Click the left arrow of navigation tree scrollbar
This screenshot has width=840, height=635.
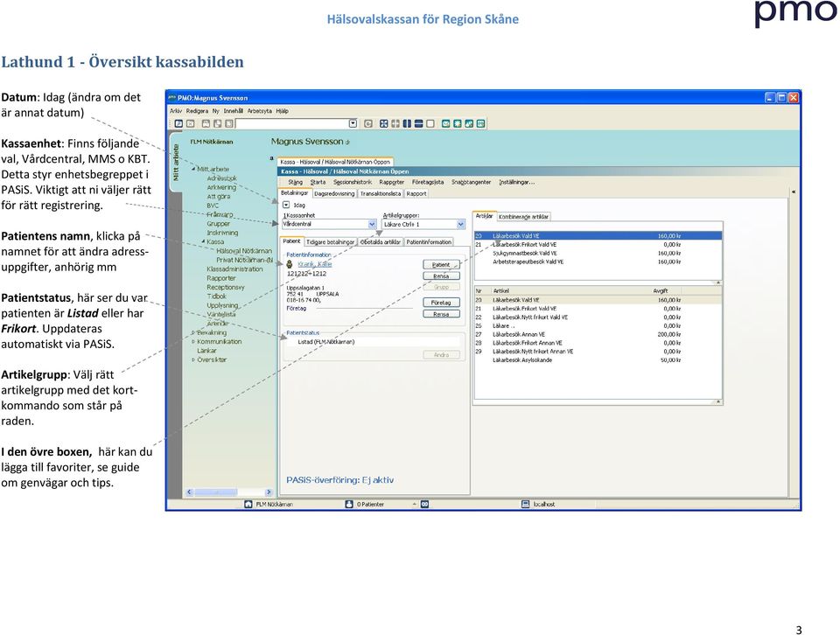189,492
